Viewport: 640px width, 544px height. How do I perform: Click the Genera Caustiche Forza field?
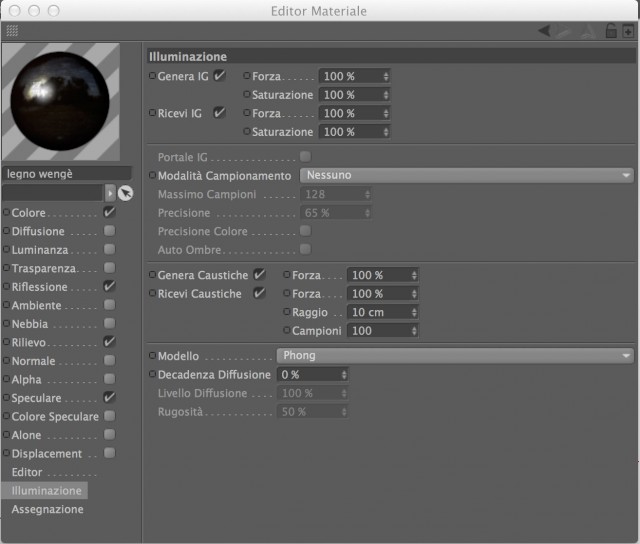pos(382,275)
